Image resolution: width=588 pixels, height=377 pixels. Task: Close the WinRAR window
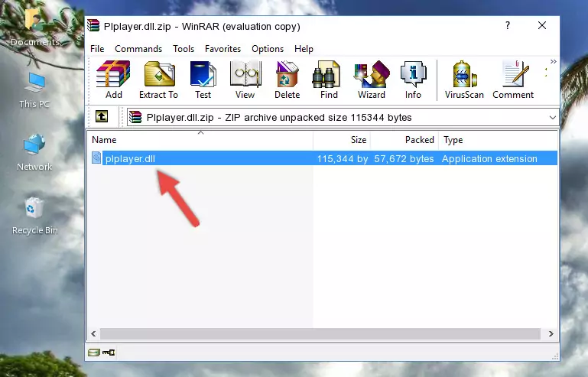coord(542,25)
